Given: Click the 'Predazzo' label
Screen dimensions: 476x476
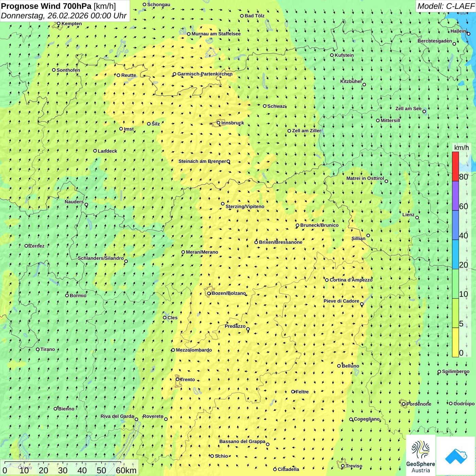Looking at the screenshot, I should coord(235,326).
